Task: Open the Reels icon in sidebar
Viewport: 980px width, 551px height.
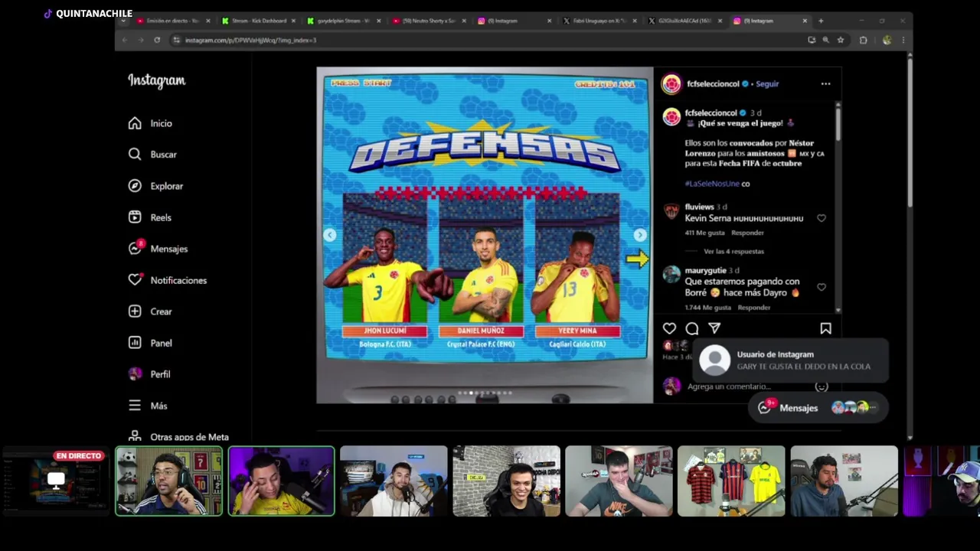Action: pyautogui.click(x=135, y=217)
